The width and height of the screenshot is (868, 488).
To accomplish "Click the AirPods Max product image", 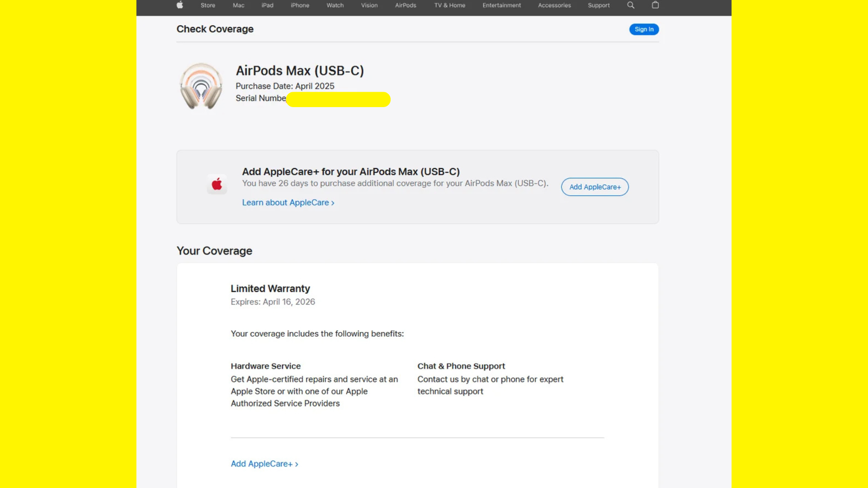I will pyautogui.click(x=201, y=86).
